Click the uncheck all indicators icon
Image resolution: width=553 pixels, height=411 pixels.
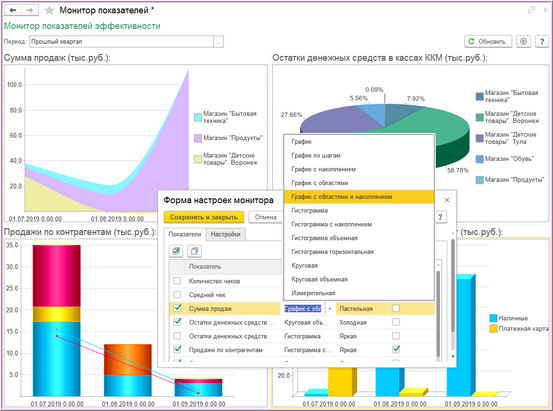tap(194, 251)
